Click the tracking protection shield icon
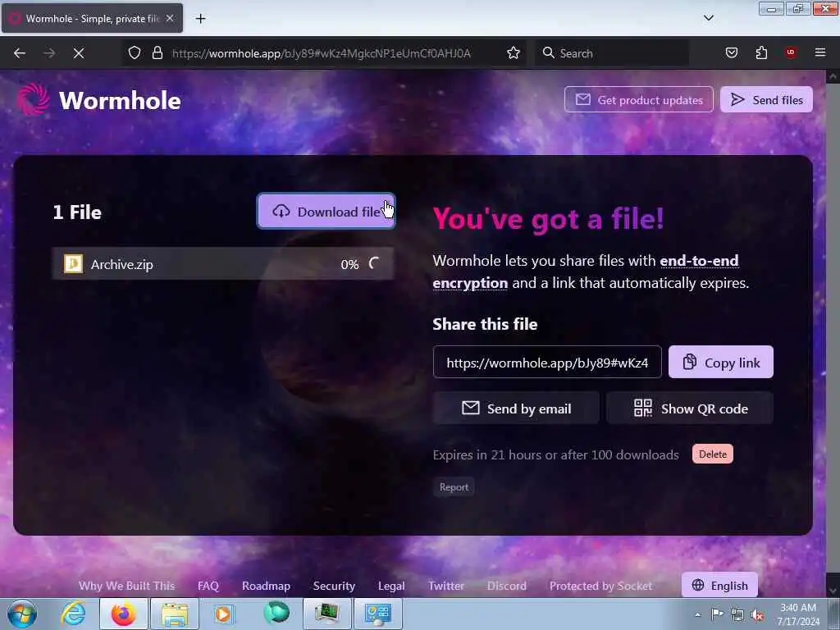This screenshot has width=840, height=630. (135, 52)
